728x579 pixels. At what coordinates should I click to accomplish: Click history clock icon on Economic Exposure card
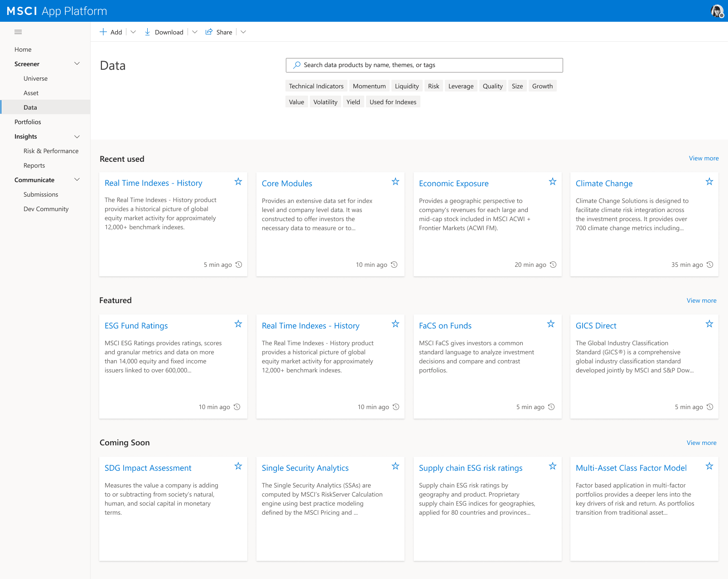tap(553, 265)
